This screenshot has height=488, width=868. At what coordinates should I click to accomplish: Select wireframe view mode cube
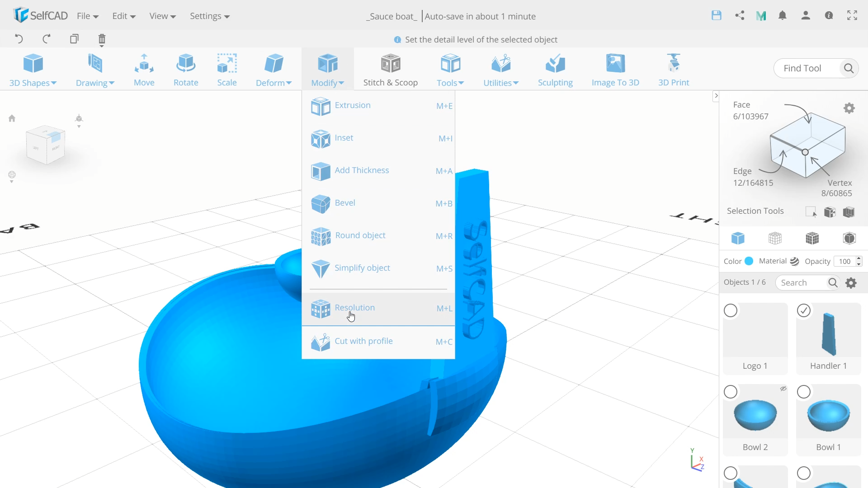[775, 238]
